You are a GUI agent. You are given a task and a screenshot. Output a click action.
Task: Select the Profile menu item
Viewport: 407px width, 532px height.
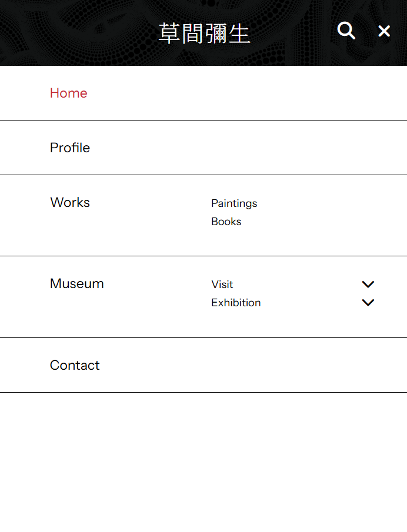[x=69, y=148]
